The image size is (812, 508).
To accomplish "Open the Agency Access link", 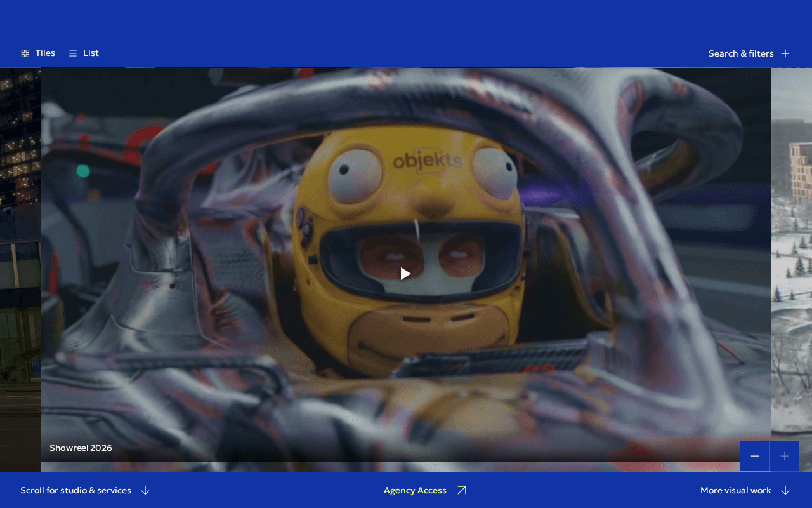I will coord(425,490).
